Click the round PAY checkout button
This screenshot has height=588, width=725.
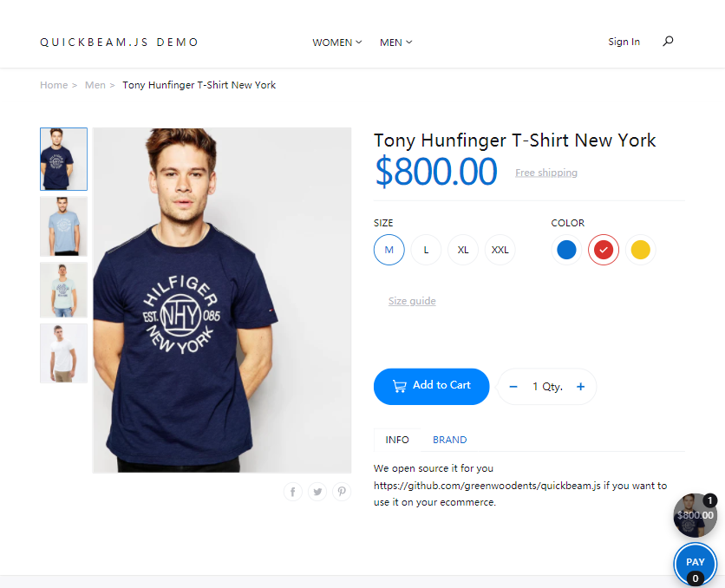696,562
